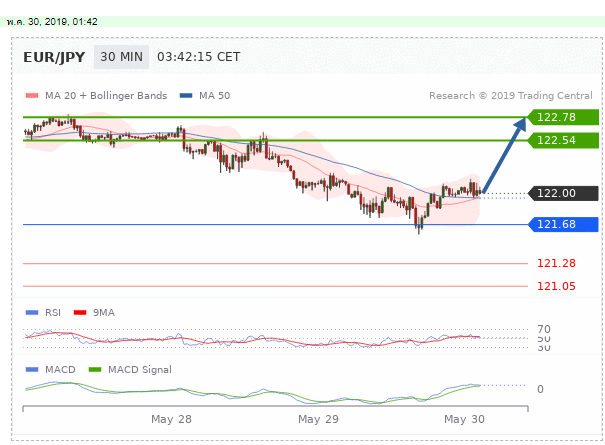
Task: Click the 122.78 resistance price tag
Action: (563, 117)
